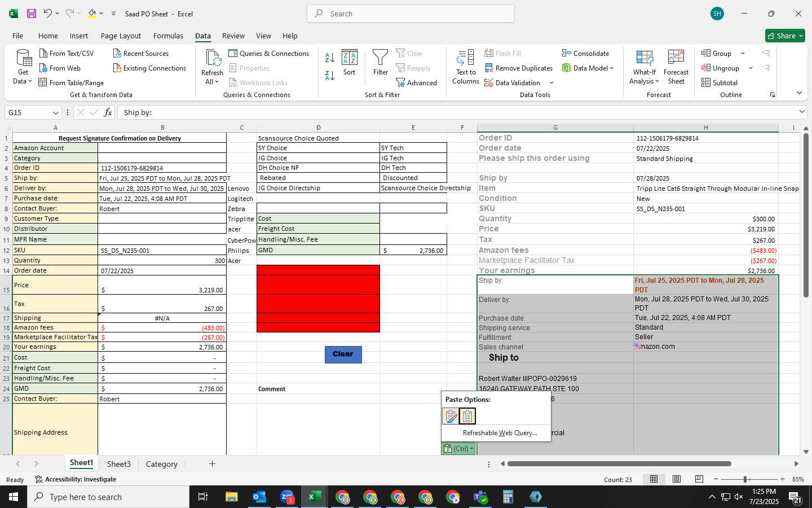Collapse the ribbon chevron

[799, 93]
